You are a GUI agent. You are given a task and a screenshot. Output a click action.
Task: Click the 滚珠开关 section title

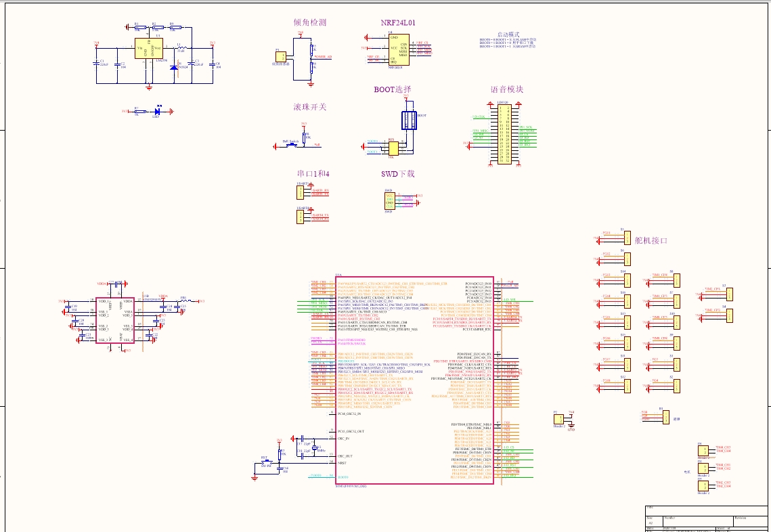pyautogui.click(x=310, y=107)
